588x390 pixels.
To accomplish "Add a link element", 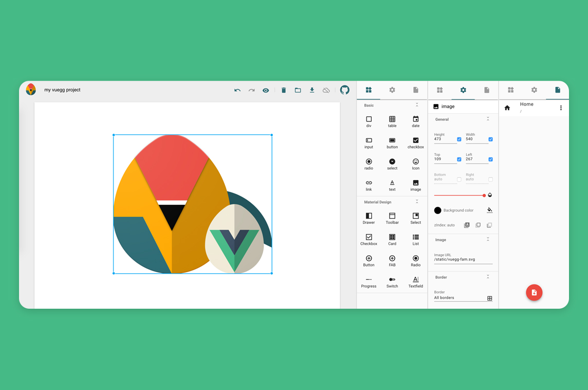I will 369,185.
